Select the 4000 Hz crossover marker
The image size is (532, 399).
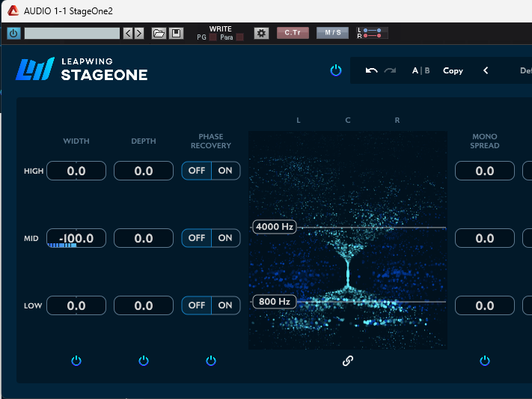click(x=275, y=227)
